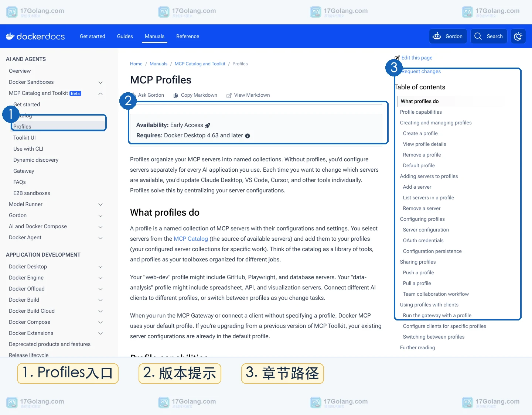The height and width of the screenshot is (415, 532).
Task: Click the Request changes link
Action: coord(421,71)
